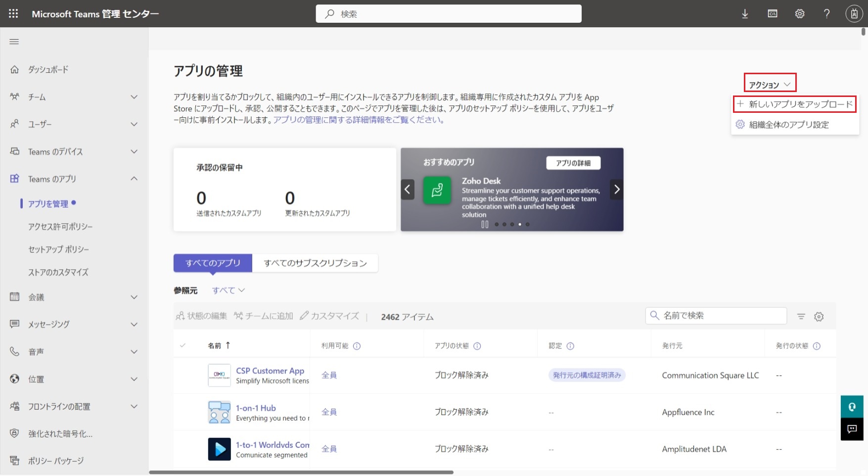Click the Zoho Desk app icon
The image size is (868, 476).
pyautogui.click(x=437, y=190)
